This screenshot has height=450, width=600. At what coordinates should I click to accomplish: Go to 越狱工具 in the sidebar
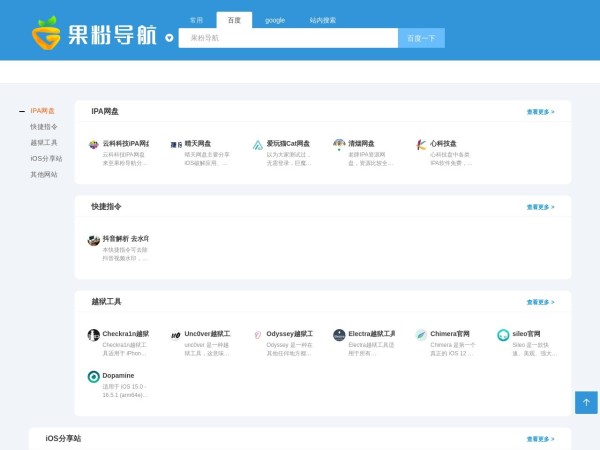pyautogui.click(x=44, y=142)
